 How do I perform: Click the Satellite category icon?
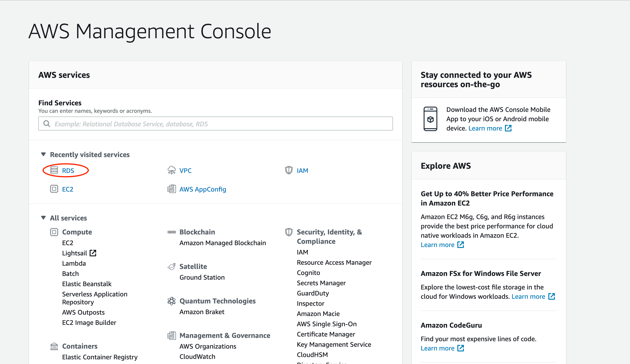click(x=171, y=267)
